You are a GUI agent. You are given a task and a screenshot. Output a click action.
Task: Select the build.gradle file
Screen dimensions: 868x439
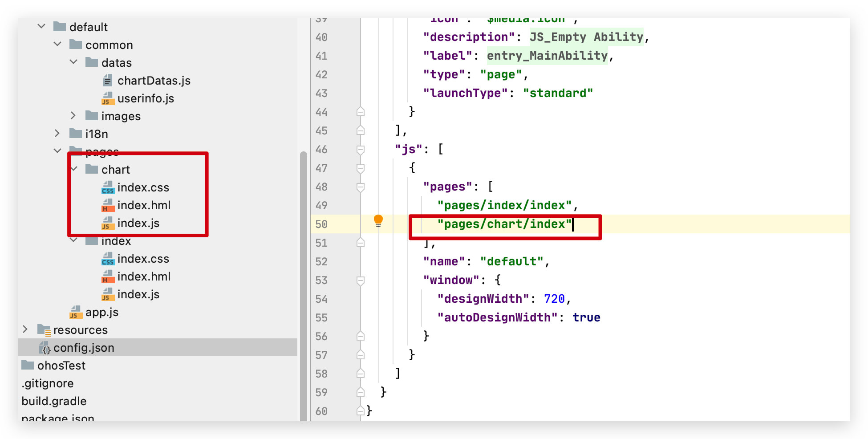click(x=54, y=401)
